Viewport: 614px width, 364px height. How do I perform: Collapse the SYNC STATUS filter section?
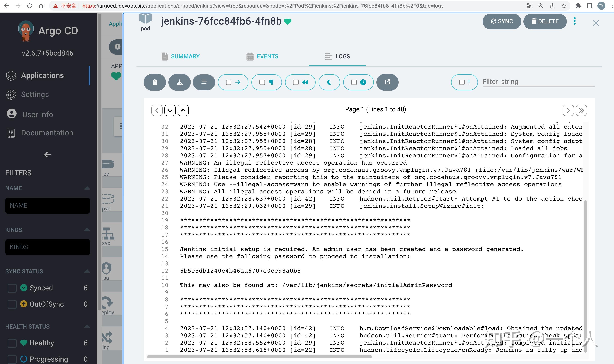coord(87,271)
